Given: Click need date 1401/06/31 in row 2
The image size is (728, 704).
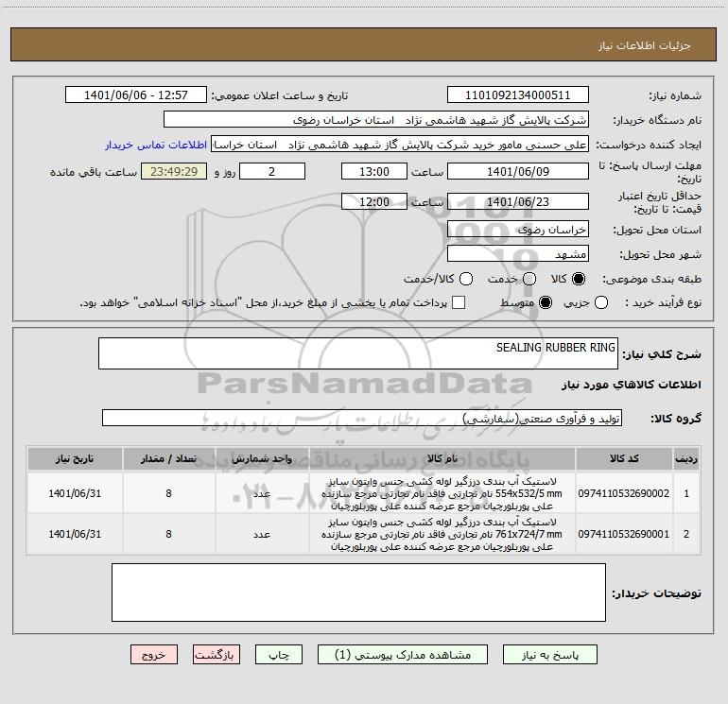Looking at the screenshot, I should click(x=75, y=534).
